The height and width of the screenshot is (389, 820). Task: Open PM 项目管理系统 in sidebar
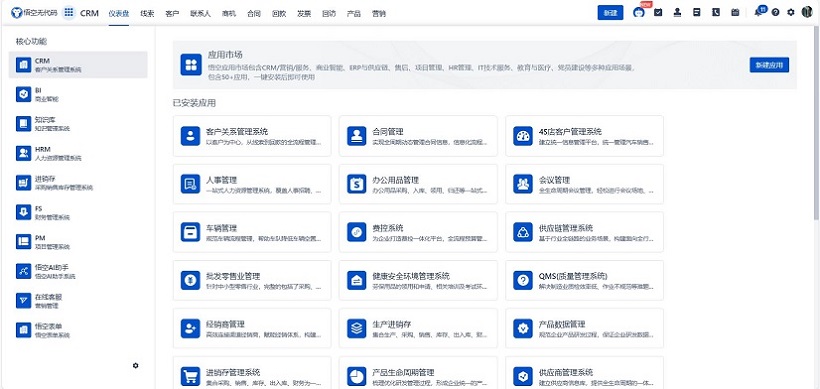click(78, 242)
